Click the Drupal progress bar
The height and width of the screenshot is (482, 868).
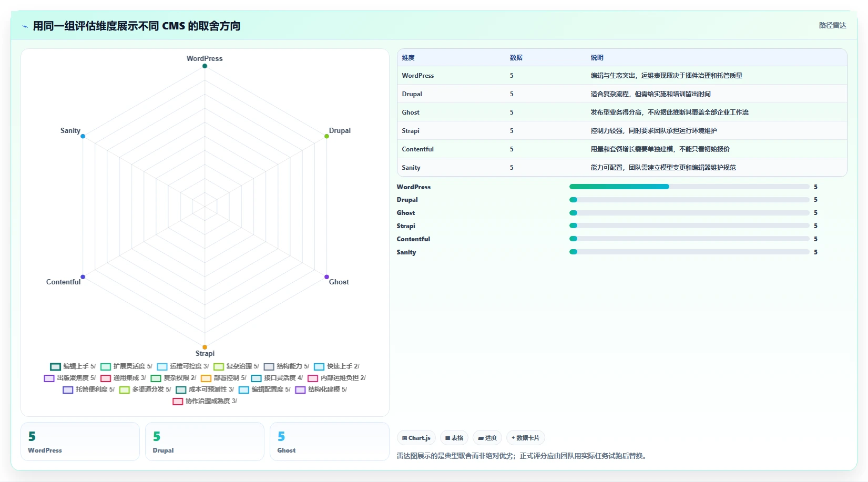pos(689,200)
